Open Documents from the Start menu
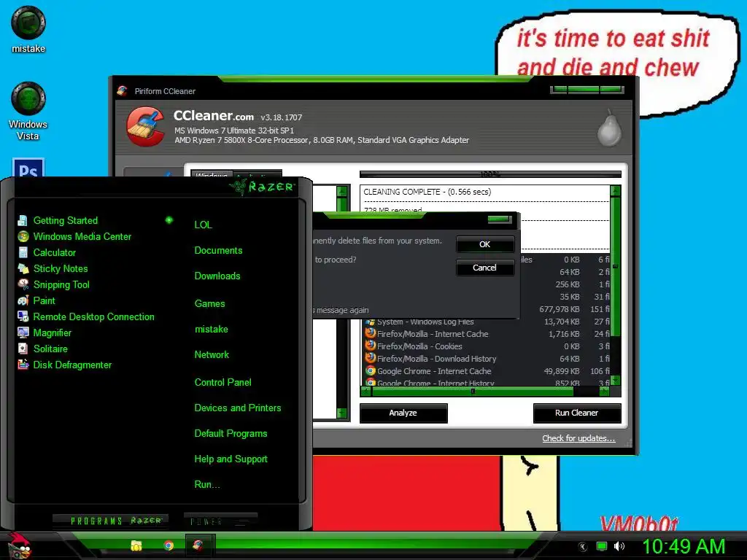Image resolution: width=747 pixels, height=560 pixels. pyautogui.click(x=218, y=251)
